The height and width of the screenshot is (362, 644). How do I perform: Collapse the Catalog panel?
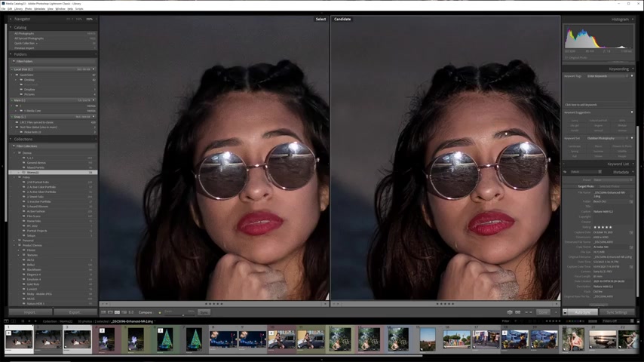click(11, 27)
